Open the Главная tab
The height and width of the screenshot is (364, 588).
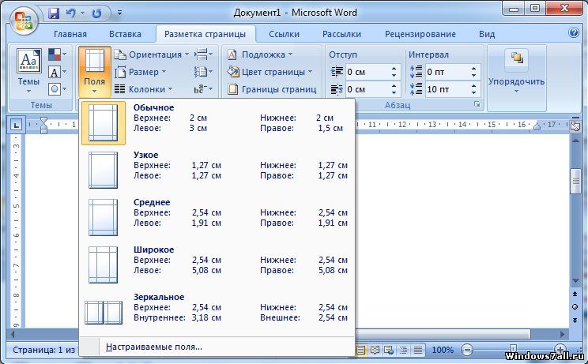pos(70,34)
